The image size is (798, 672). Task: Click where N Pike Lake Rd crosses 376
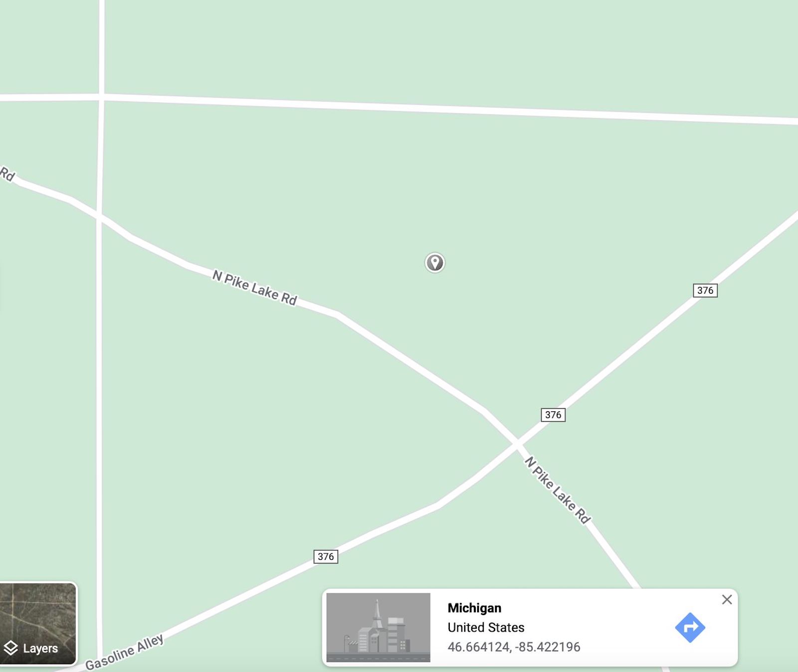click(519, 443)
